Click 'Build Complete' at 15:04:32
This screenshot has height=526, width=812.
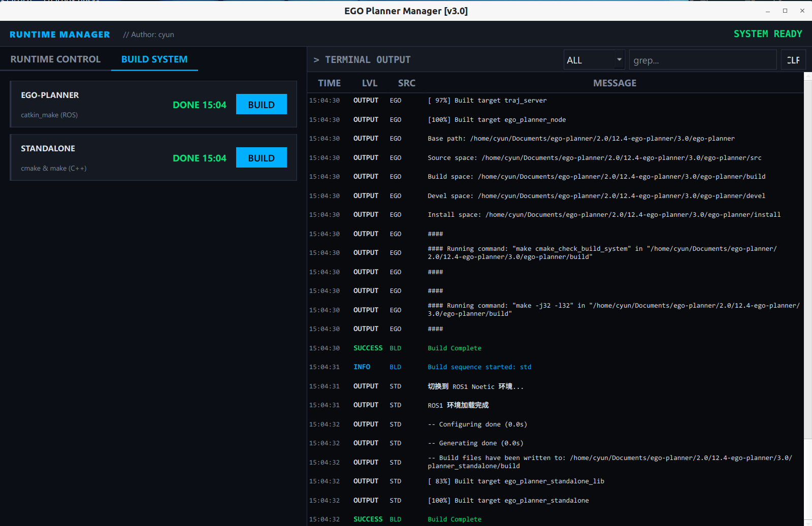[x=454, y=519]
